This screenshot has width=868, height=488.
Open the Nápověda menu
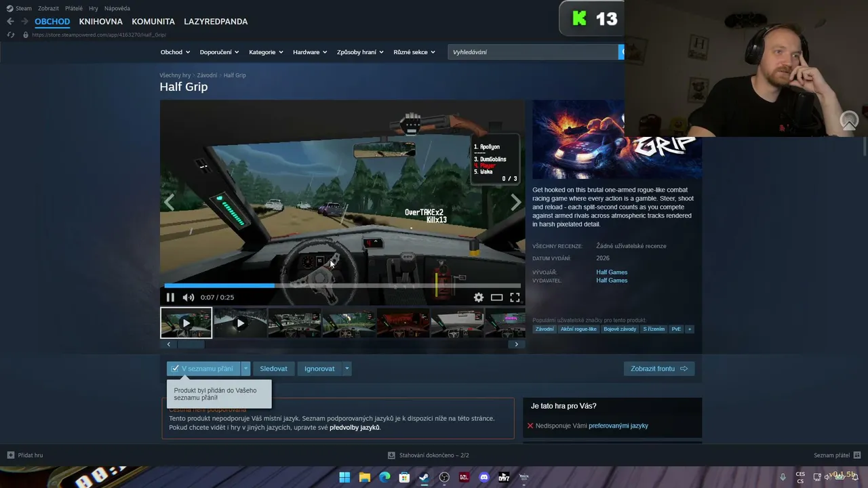[x=117, y=8]
